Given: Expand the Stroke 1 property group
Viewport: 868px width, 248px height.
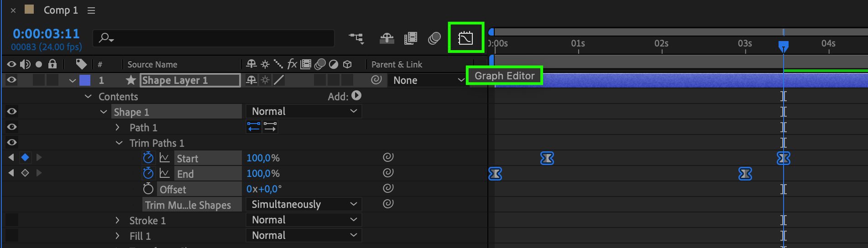Looking at the screenshot, I should click(117, 221).
